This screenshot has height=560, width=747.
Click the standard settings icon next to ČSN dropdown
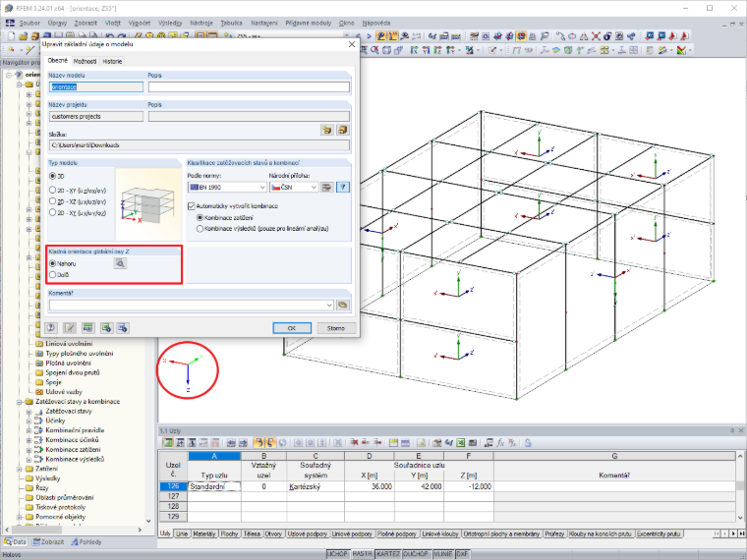click(x=326, y=187)
